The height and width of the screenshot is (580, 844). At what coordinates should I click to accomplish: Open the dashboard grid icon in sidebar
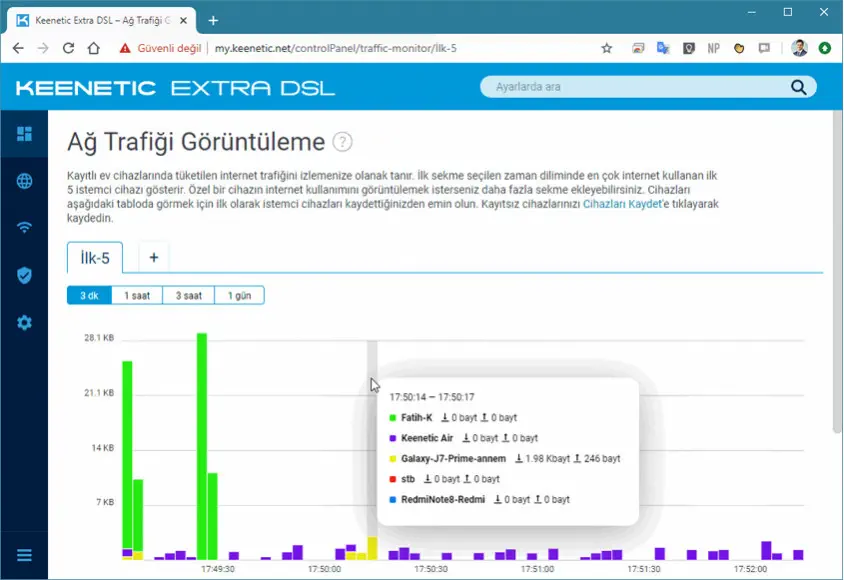pyautogui.click(x=24, y=134)
